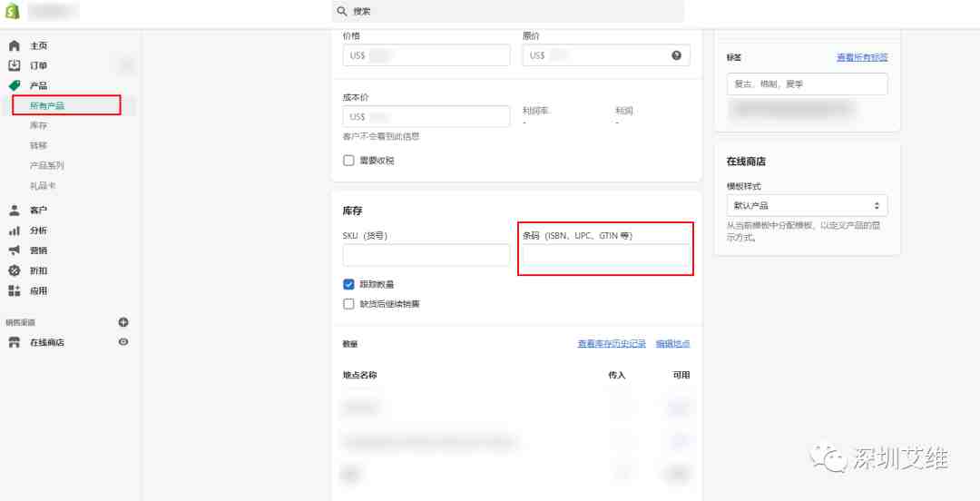The image size is (980, 501).
Task: Click the 传入 column header
Action: point(617,375)
